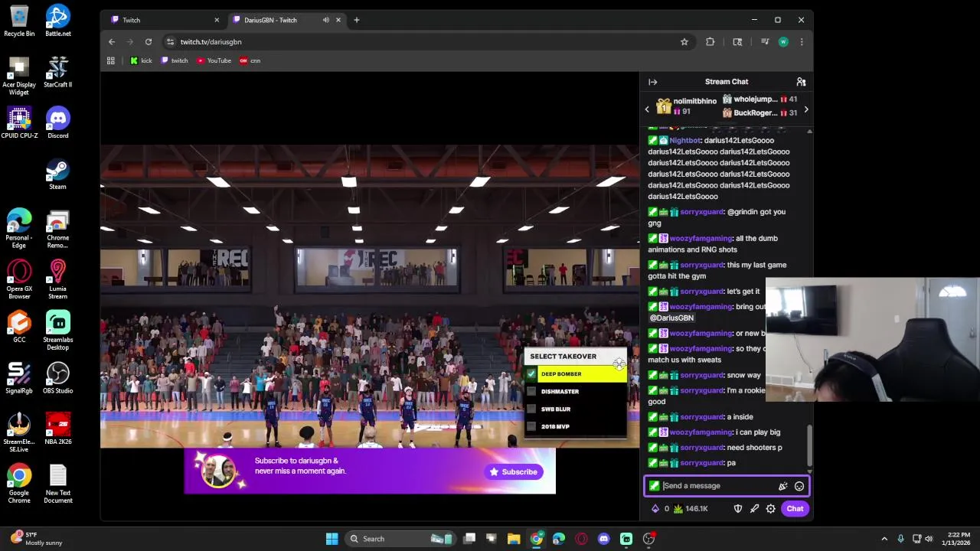Show next gift leaderboard entries
This screenshot has width=980, height=551.
tap(806, 110)
